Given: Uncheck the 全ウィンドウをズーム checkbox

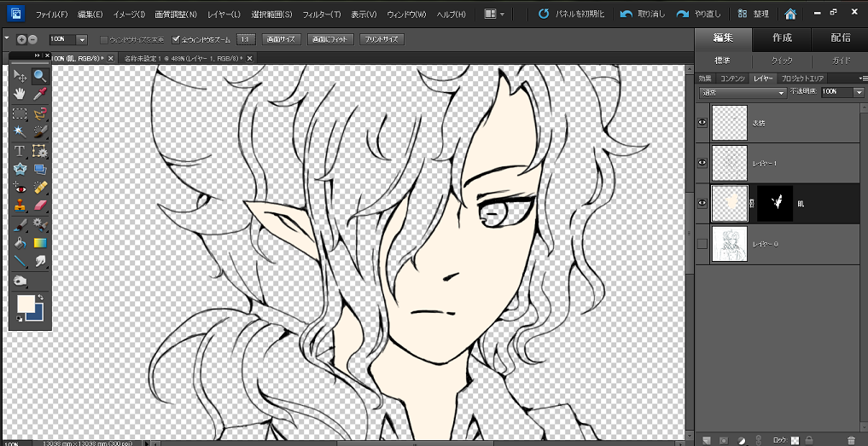Looking at the screenshot, I should point(177,39).
